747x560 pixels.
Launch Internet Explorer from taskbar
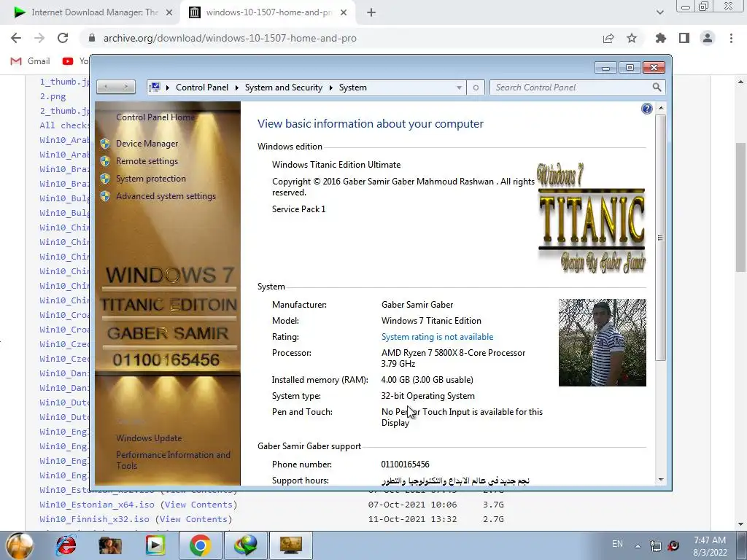66,545
